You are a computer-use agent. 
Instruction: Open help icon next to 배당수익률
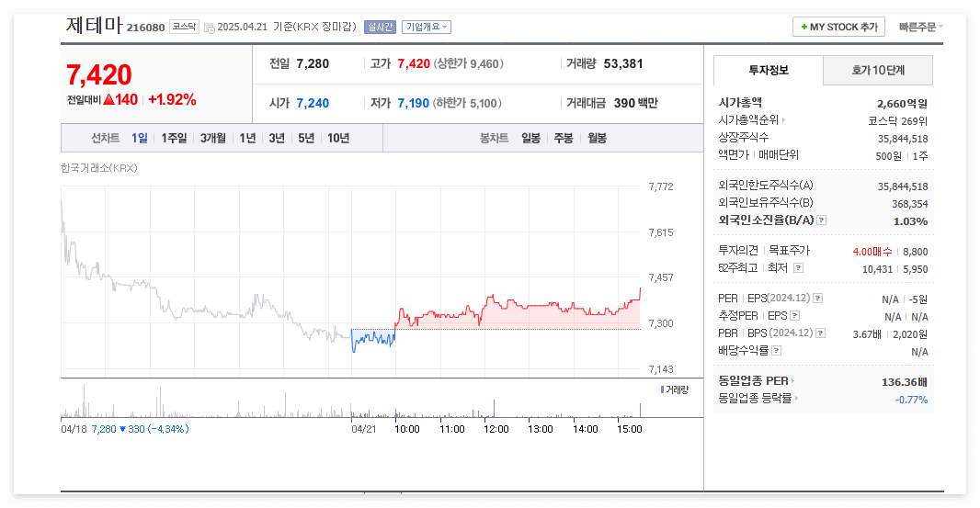point(776,351)
